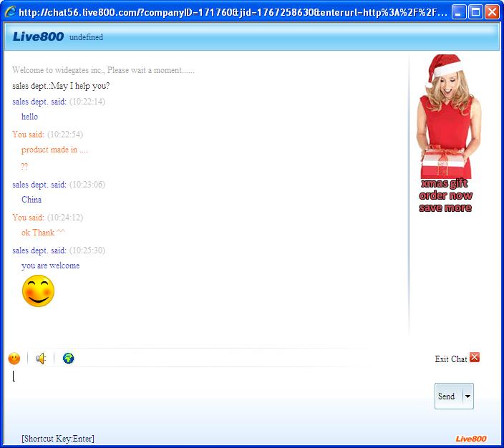Close the chat browser window
Screen dimensions: 504x448
click(492, 12)
